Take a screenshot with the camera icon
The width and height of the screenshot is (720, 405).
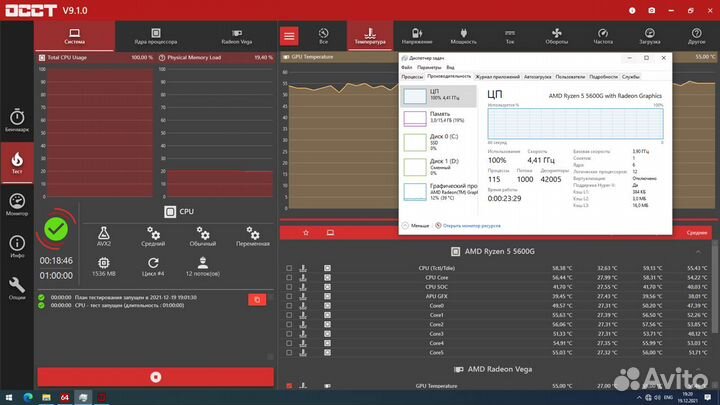652,11
